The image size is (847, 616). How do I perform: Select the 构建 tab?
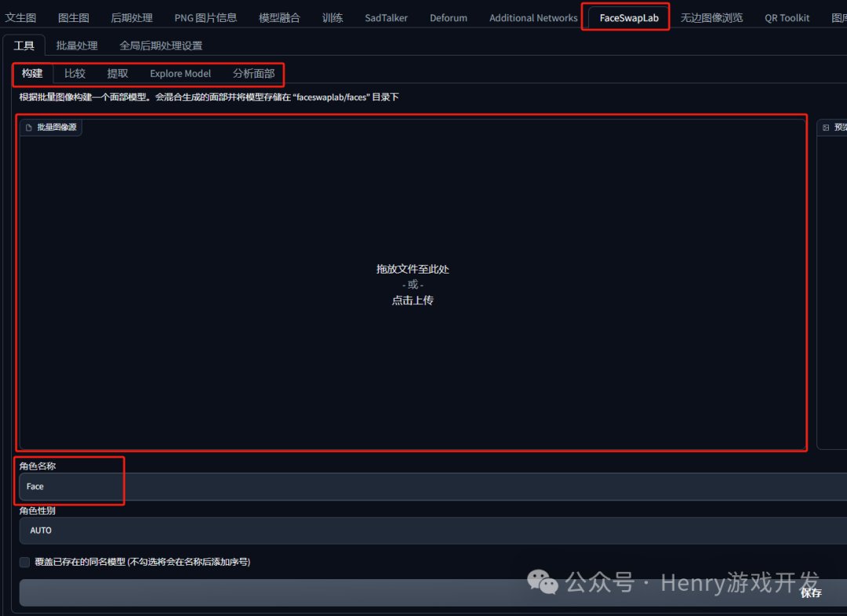tap(32, 74)
